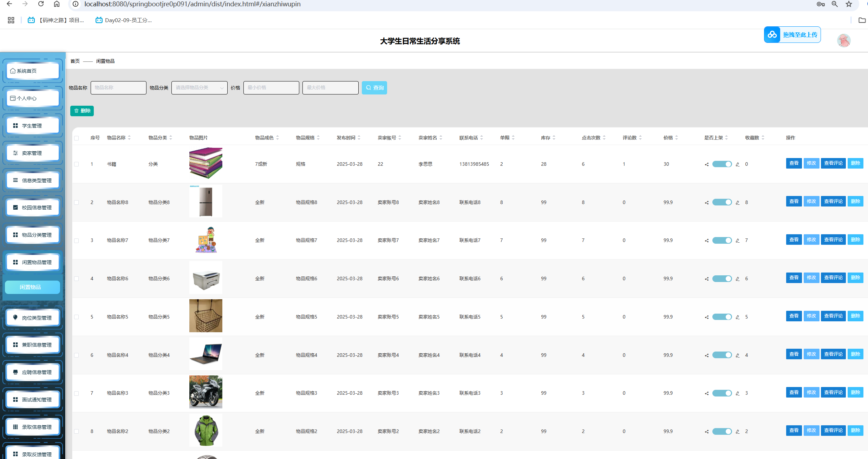Toggle the 是否上架 switch for 书籍

click(722, 164)
